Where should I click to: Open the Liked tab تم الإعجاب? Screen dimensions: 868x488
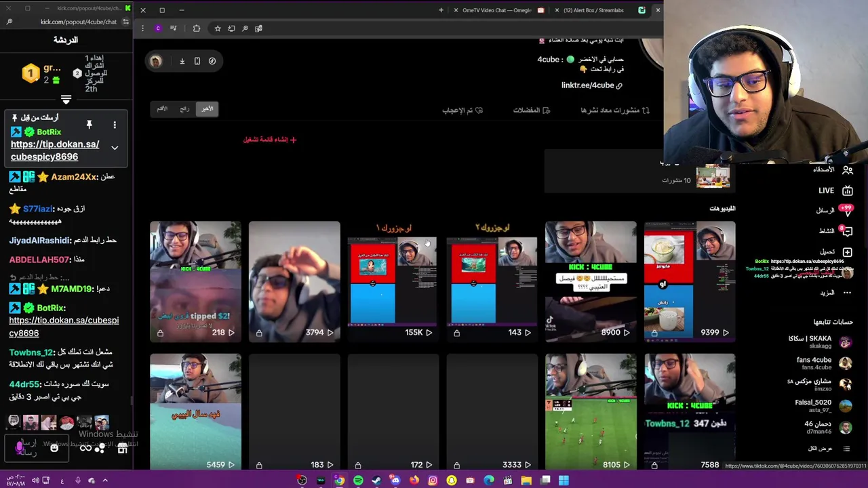tap(462, 110)
